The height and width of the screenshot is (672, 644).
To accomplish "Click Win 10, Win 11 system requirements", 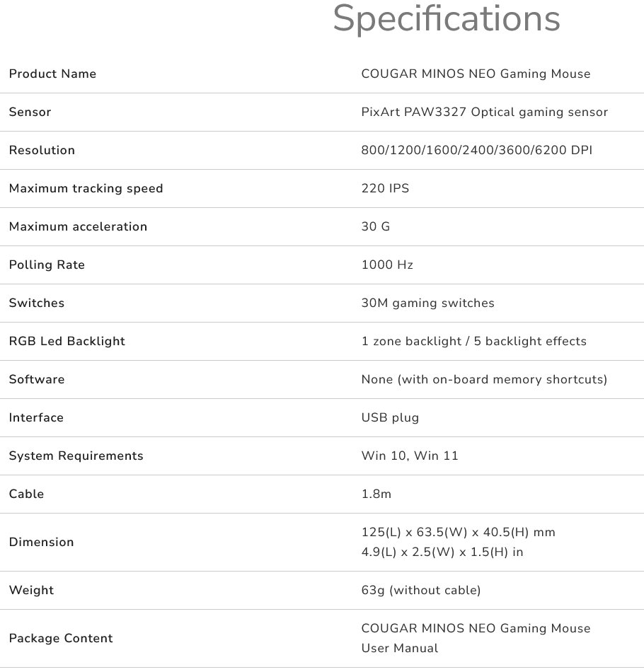I will coord(410,456).
